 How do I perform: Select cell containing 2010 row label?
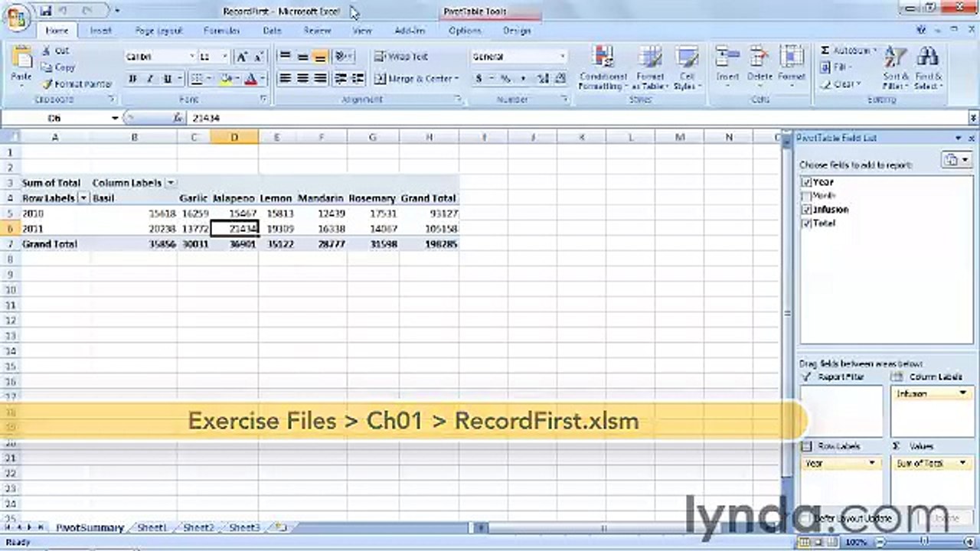(x=55, y=214)
